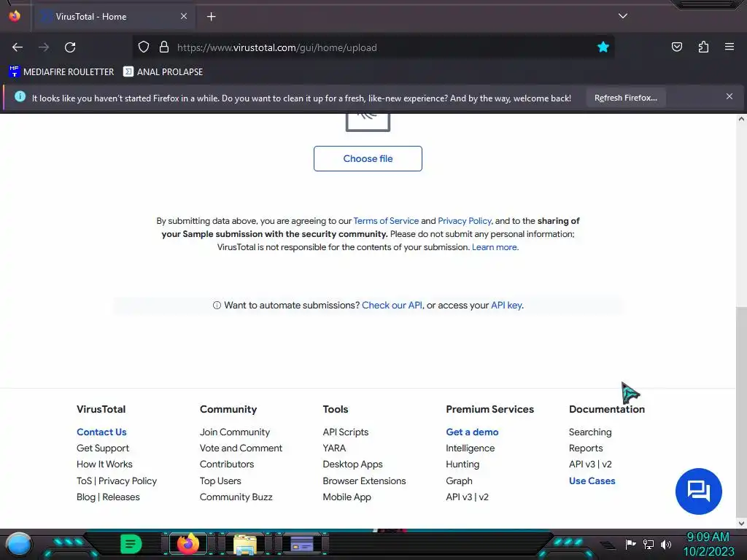Viewport: 747px width, 560px height.
Task: Open the Terms of Service link
Action: pos(386,221)
